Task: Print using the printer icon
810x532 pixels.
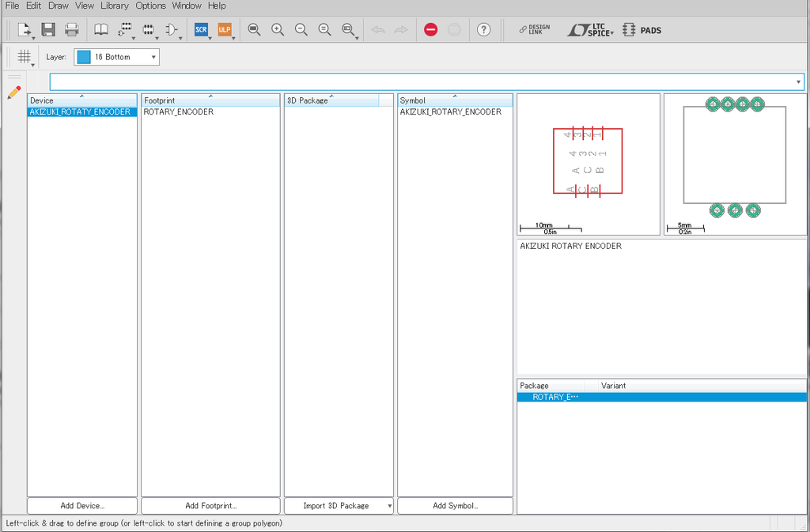Action: (x=72, y=29)
